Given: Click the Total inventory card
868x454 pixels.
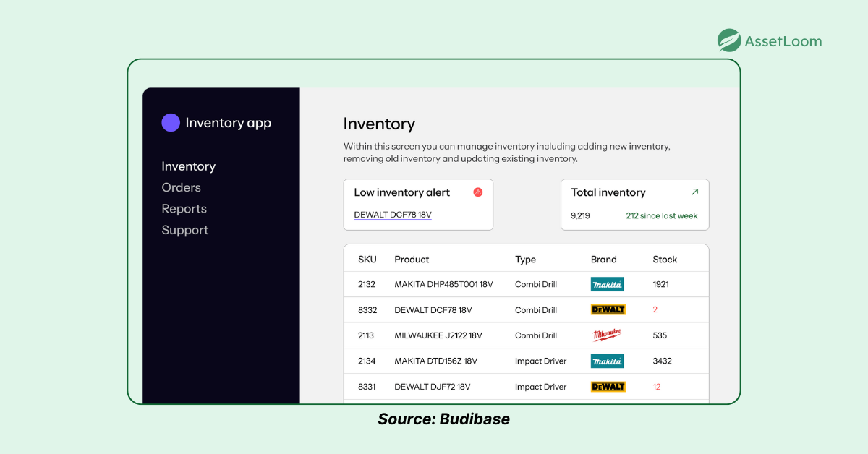Looking at the screenshot, I should coord(634,204).
